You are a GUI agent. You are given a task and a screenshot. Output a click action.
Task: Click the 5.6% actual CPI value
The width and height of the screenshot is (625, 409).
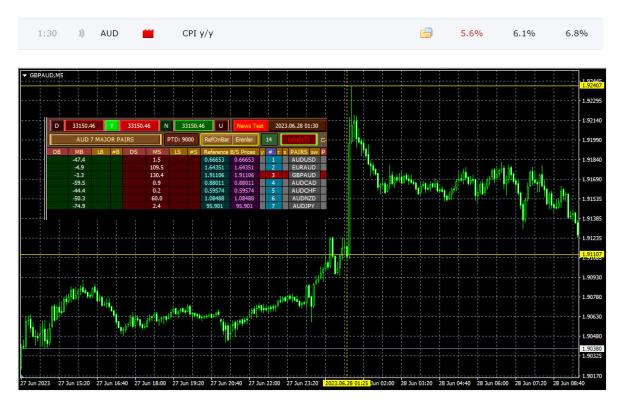pos(472,33)
